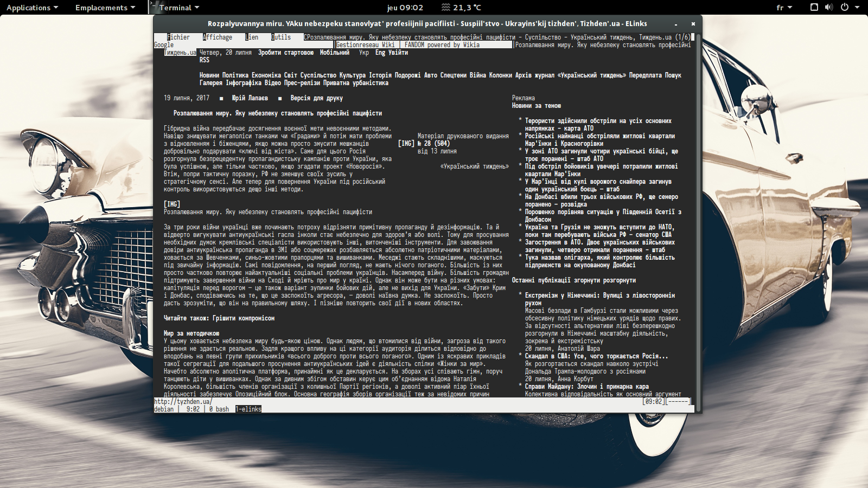This screenshot has height=488, width=868.
Task: Open the Outils menu in ELinks
Action: point(281,37)
